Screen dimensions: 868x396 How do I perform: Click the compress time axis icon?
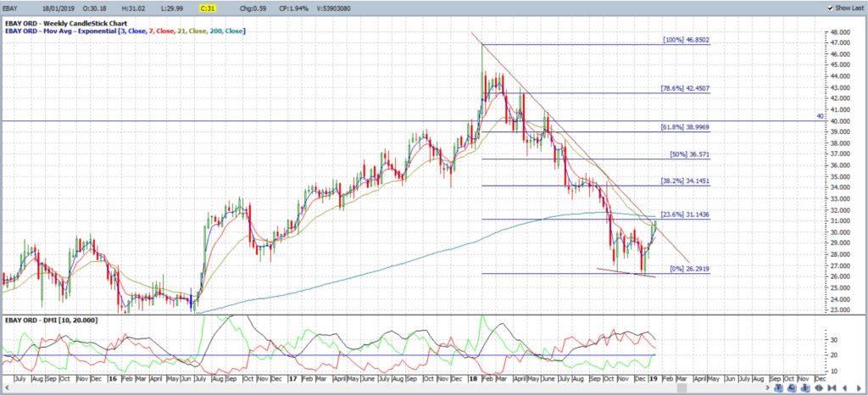pos(832,388)
